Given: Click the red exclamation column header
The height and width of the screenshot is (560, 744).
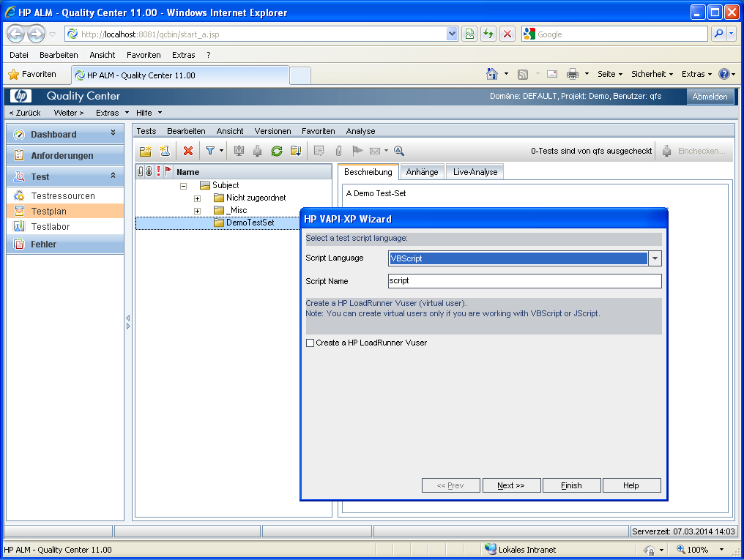Looking at the screenshot, I should 158,171.
